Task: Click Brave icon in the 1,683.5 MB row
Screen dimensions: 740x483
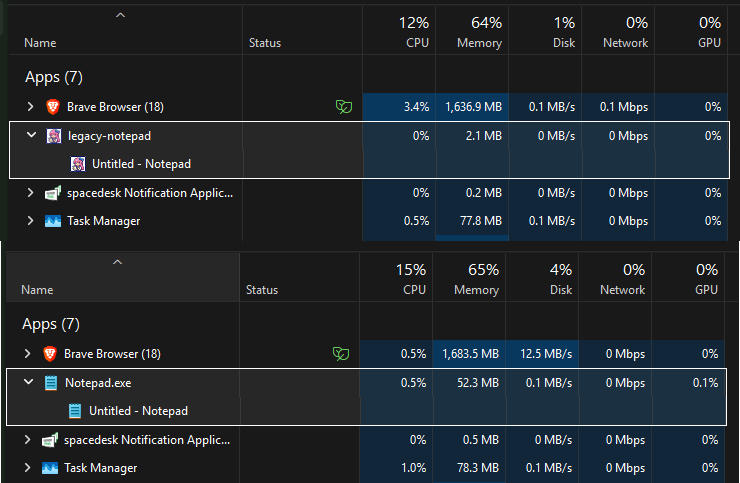Action: 50,353
